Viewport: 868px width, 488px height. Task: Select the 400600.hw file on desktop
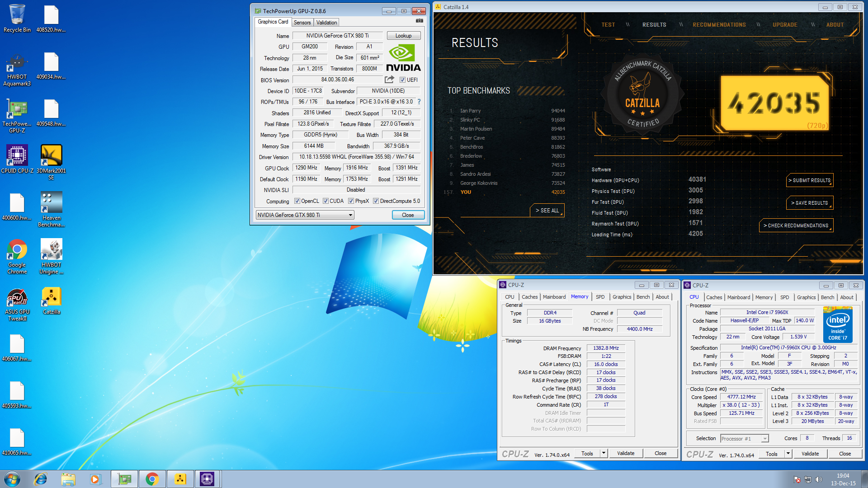tap(17, 206)
